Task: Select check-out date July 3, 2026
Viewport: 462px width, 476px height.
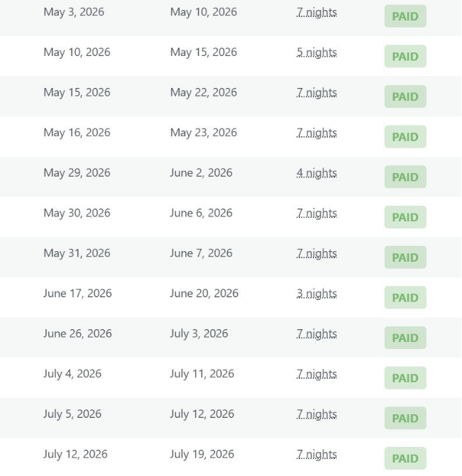Action: [199, 333]
